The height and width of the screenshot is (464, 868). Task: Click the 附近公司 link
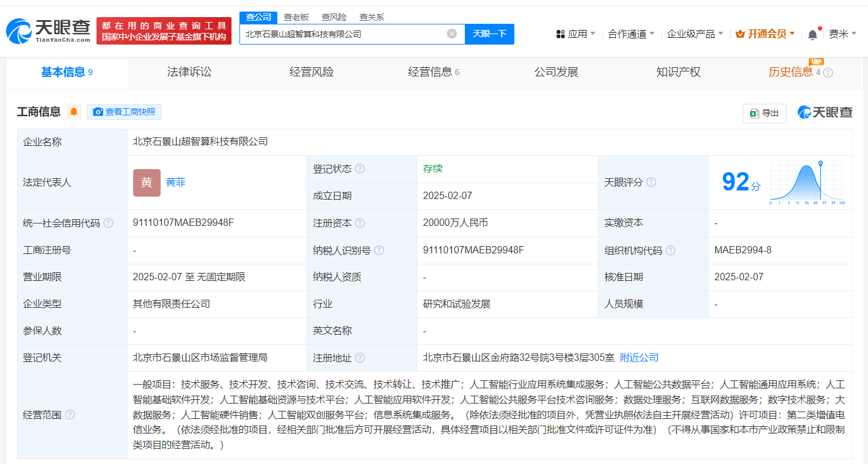639,358
